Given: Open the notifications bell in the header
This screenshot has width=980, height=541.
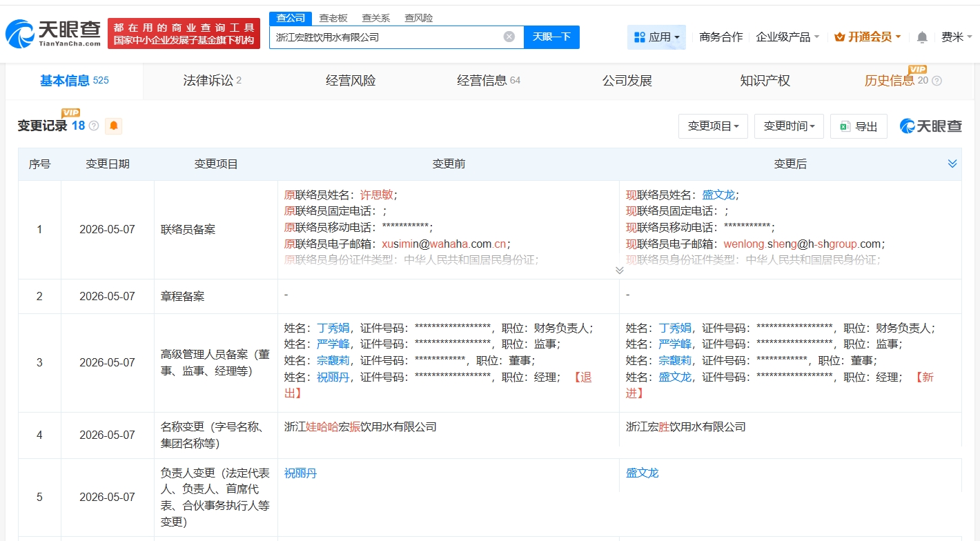Looking at the screenshot, I should (x=922, y=37).
